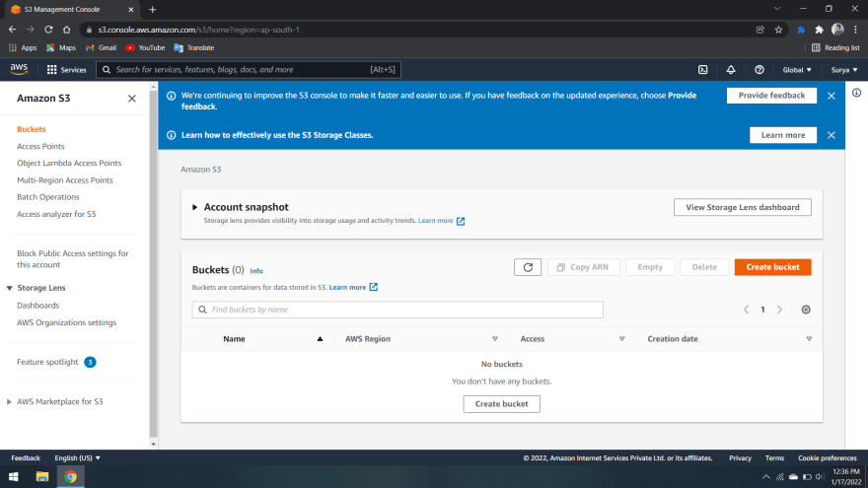Dismiss the S3 Storage Classes banner
The width and height of the screenshot is (868, 488).
pyautogui.click(x=831, y=135)
